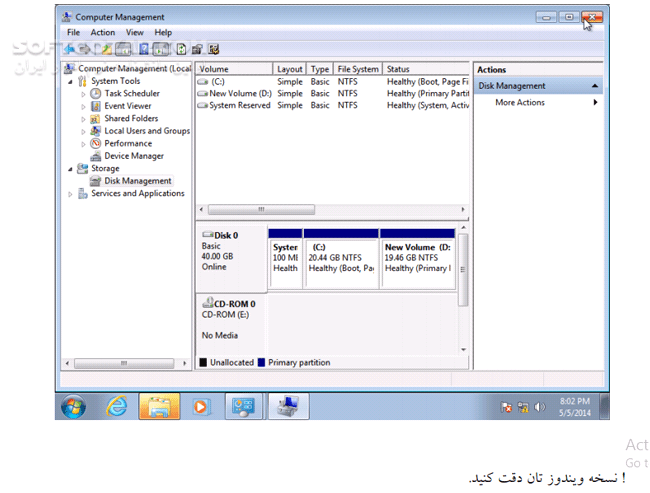Open Internet Explorer from taskbar
The width and height of the screenshot is (650, 493).
pyautogui.click(x=117, y=406)
